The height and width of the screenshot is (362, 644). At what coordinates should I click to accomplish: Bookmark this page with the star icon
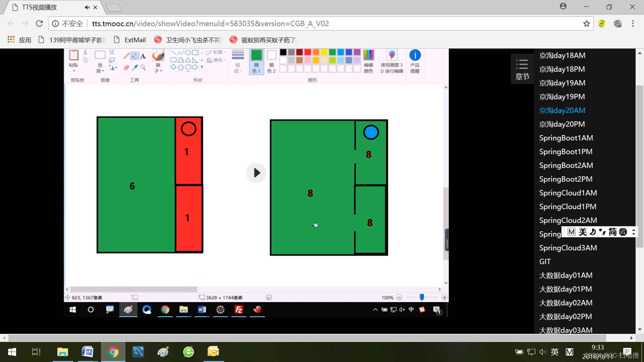[x=586, y=24]
